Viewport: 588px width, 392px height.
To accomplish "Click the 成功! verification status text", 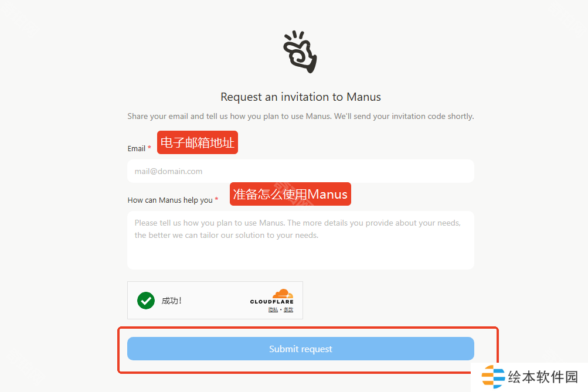I will pyautogui.click(x=172, y=301).
